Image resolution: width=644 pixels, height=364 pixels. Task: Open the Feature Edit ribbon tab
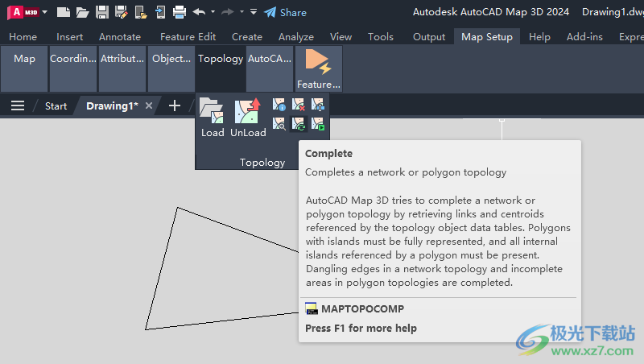click(x=188, y=37)
